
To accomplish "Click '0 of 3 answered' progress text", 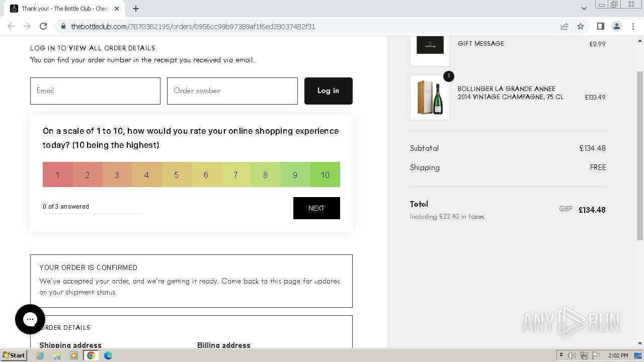I will 66,207.
